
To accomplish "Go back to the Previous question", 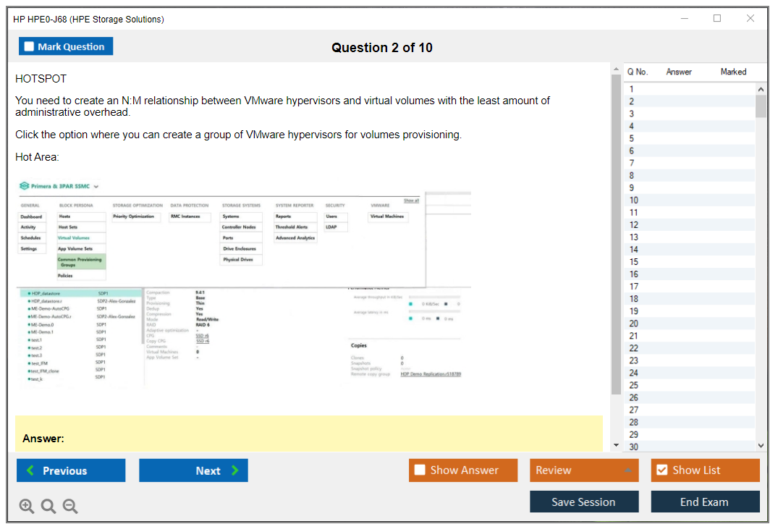I will click(71, 470).
